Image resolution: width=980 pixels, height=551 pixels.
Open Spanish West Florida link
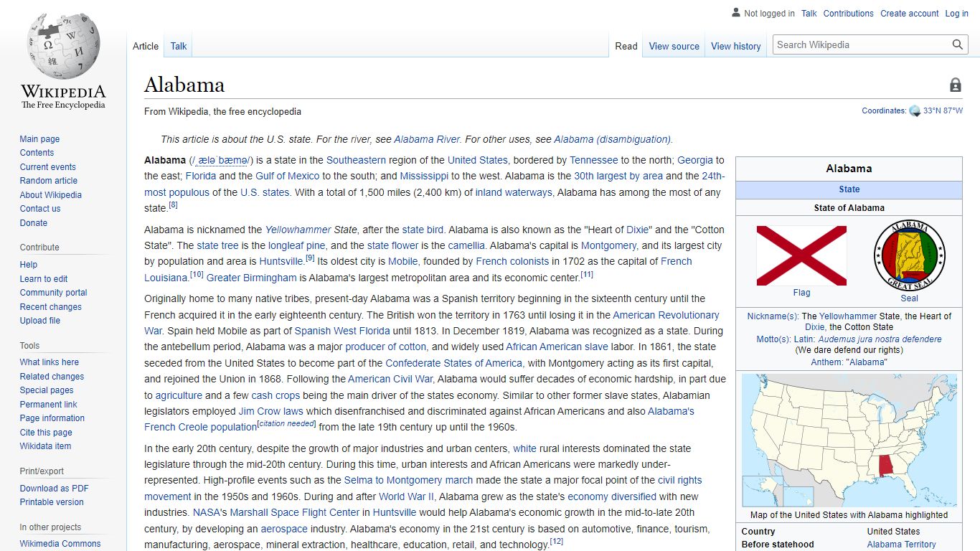pos(342,331)
